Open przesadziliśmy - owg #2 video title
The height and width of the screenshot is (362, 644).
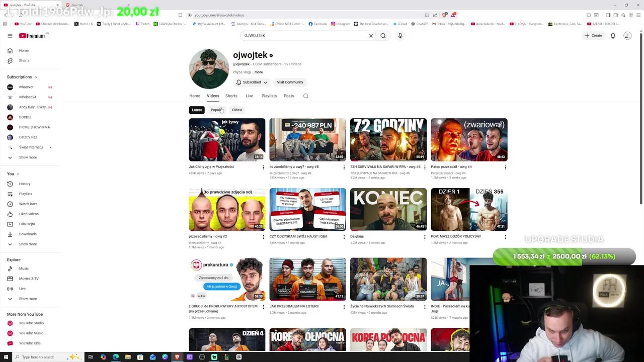tap(208, 236)
